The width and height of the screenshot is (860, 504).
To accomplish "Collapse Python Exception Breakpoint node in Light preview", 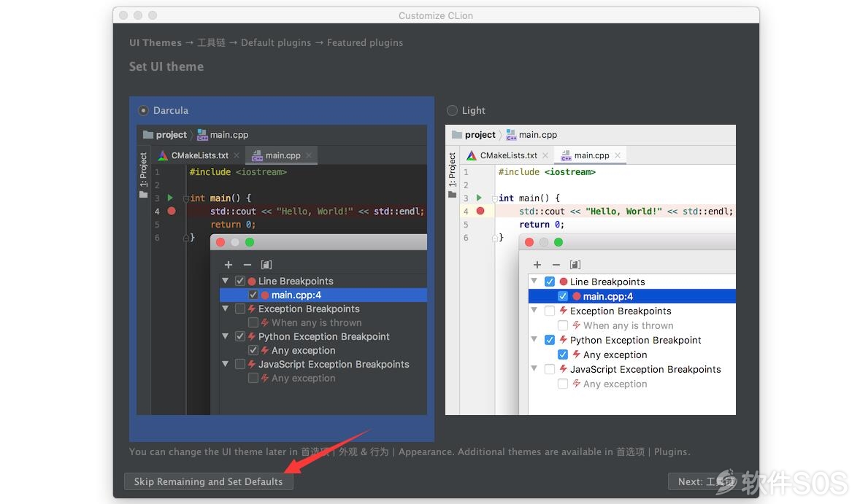I will pos(534,340).
